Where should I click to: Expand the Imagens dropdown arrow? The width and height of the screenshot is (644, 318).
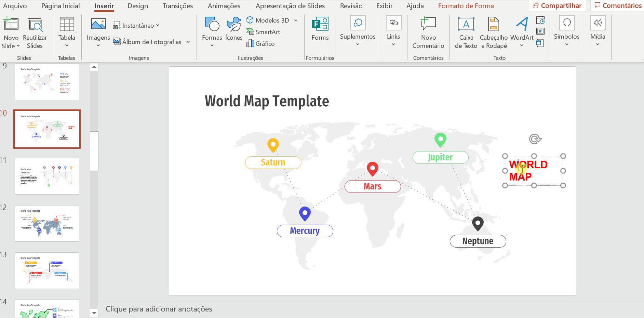98,45
